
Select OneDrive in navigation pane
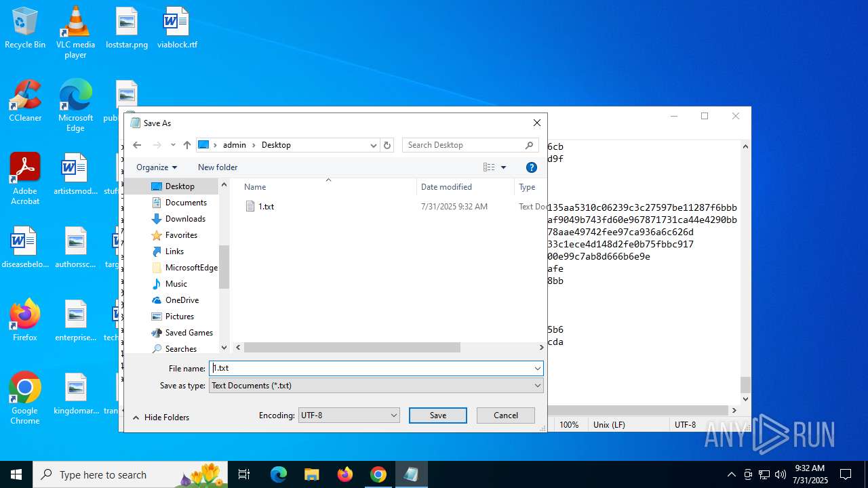(182, 300)
